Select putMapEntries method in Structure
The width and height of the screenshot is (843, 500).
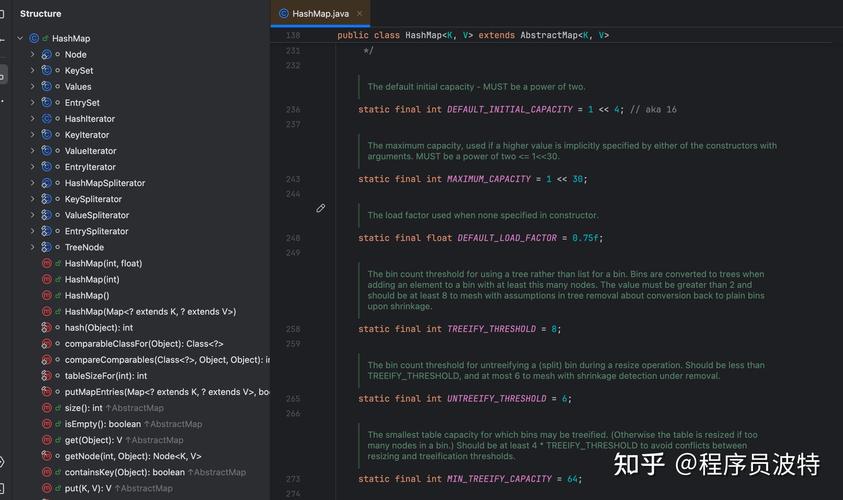pyautogui.click(x=167, y=392)
